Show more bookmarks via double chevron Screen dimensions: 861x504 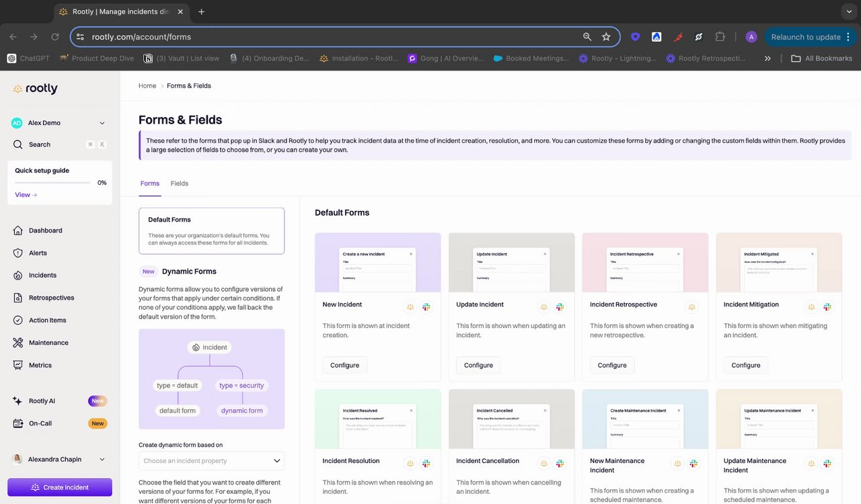[x=768, y=58]
